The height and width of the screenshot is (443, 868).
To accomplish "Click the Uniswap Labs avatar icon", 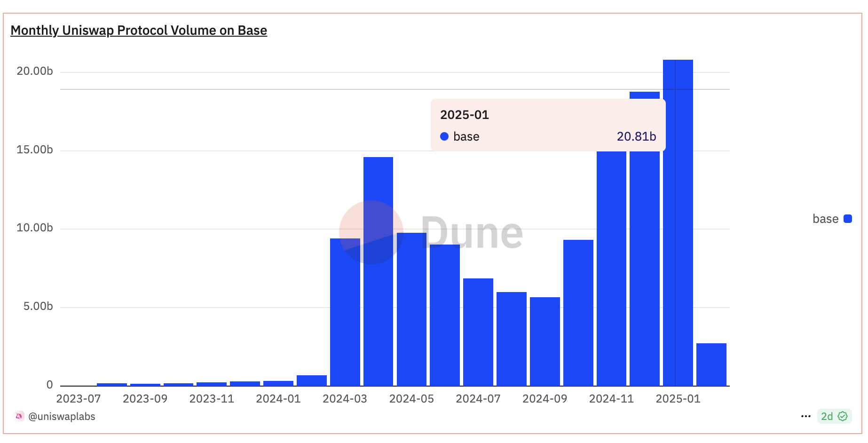I will click(19, 416).
